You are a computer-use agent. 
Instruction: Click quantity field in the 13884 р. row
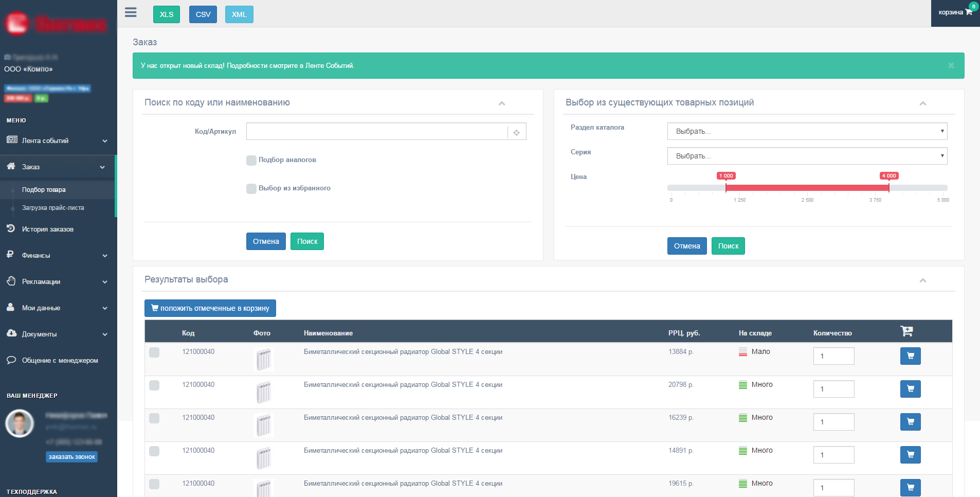(833, 356)
